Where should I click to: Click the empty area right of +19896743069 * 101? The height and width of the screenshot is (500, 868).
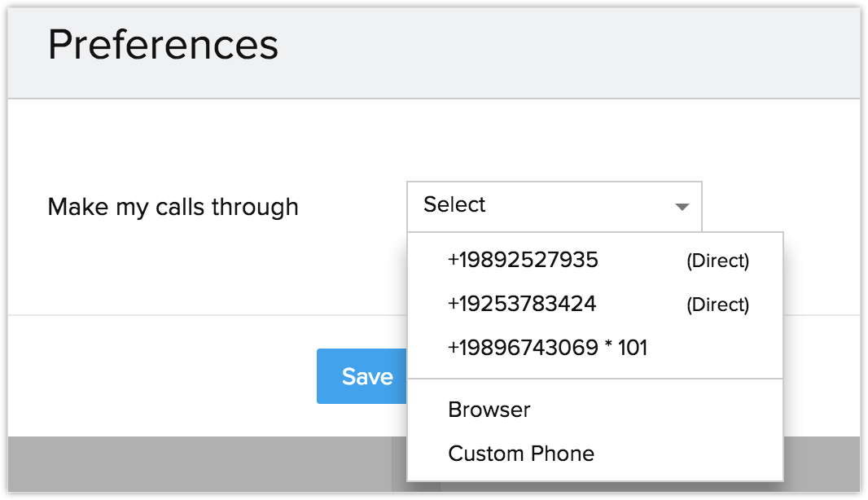(x=717, y=349)
